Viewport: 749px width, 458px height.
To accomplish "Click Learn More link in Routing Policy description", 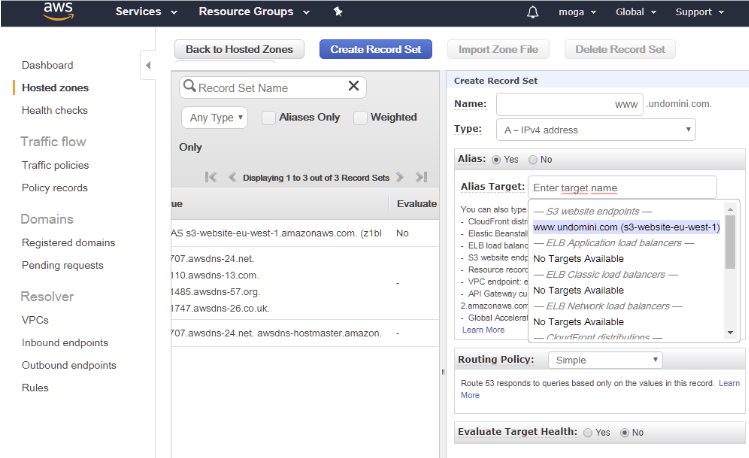I will point(729,383).
